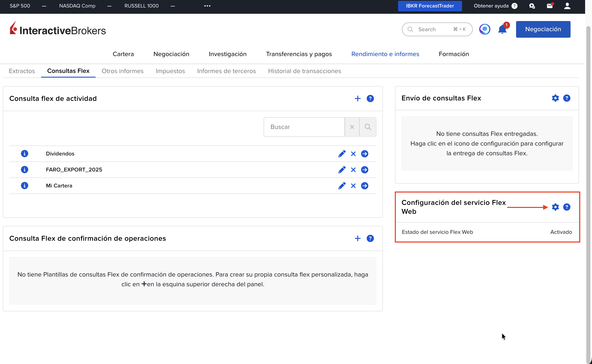Open the Investigación menu

pos(228,54)
